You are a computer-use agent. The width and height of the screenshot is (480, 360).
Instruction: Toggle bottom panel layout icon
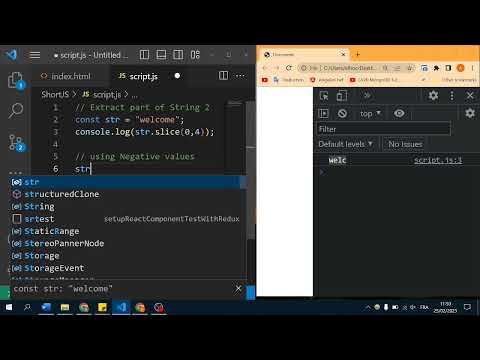click(x=161, y=55)
